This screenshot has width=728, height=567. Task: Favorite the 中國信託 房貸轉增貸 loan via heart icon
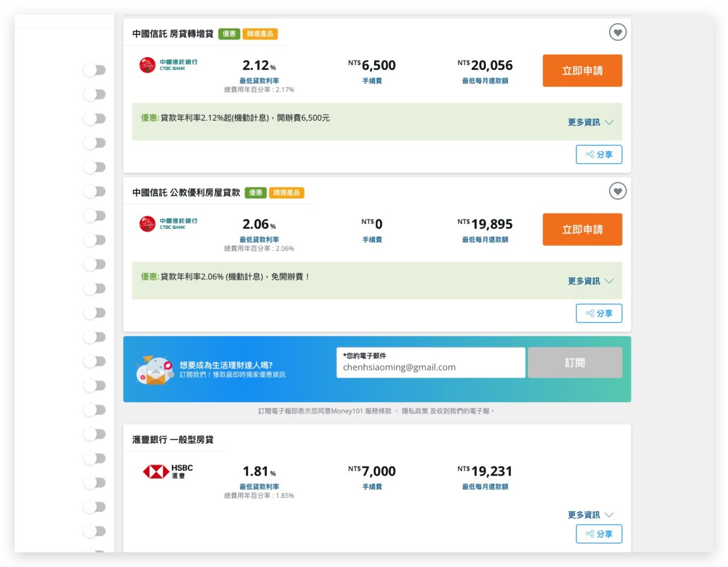(x=618, y=32)
